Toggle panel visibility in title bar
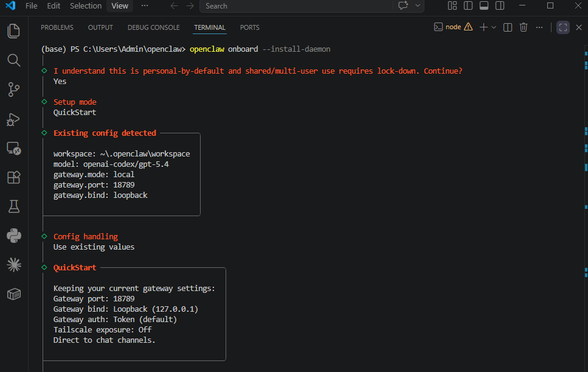 point(484,5)
